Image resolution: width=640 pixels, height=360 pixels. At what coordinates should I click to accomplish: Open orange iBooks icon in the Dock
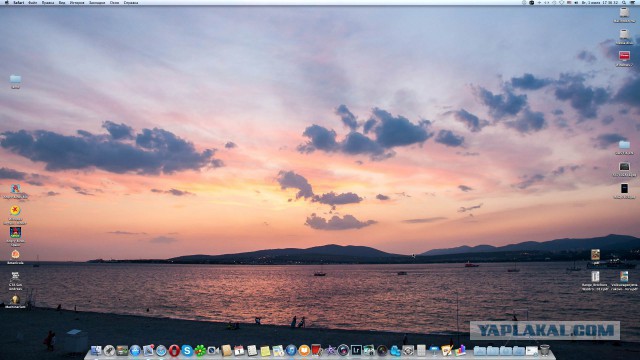click(x=304, y=350)
